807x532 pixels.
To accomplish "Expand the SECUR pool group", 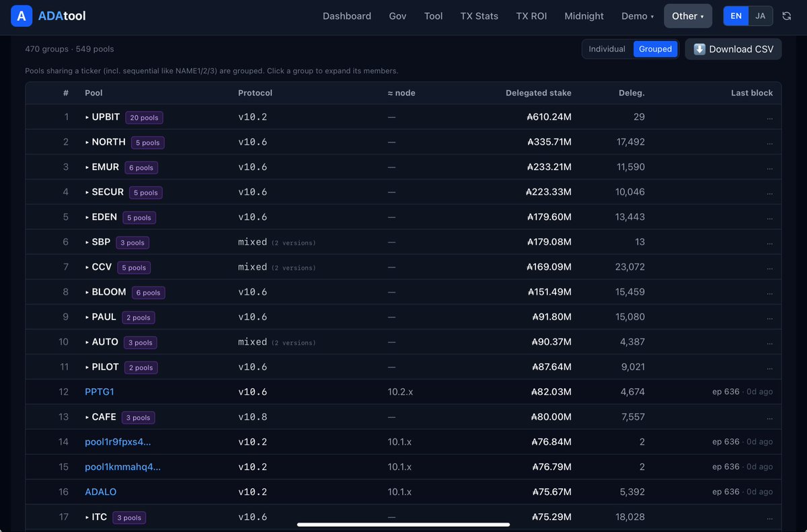I will pos(104,192).
